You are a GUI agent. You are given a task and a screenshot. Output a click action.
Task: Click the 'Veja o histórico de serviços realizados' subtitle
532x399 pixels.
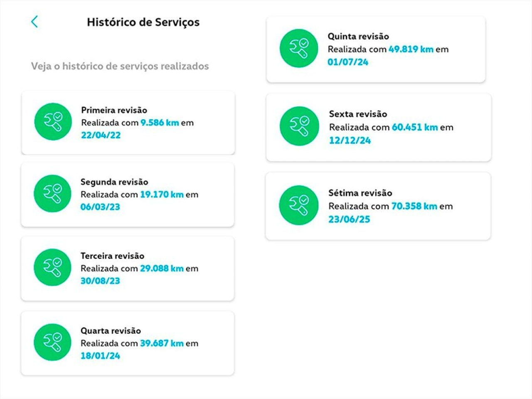(120, 66)
